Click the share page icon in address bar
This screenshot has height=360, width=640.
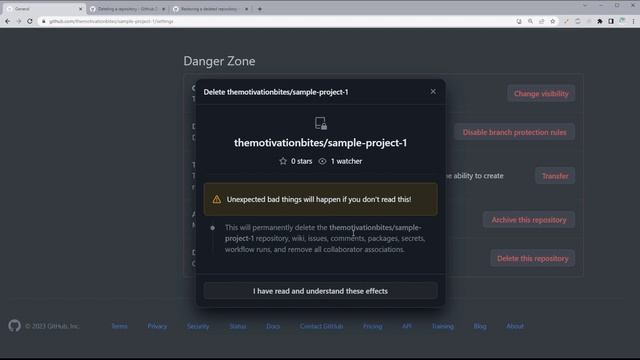[x=541, y=21]
